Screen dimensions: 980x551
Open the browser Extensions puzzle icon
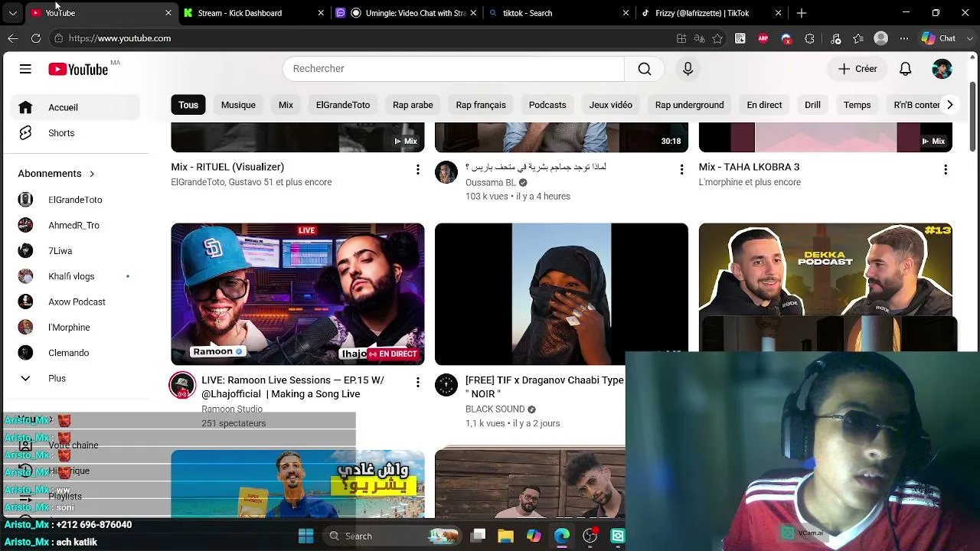(809, 38)
